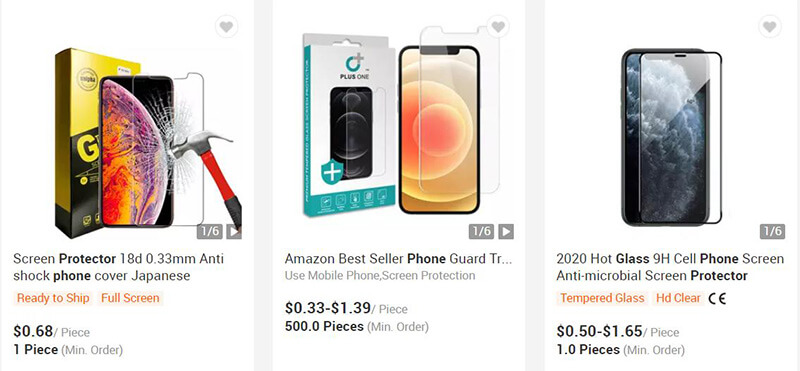Click 1/6 image counter on black-frame glass product
Screen dimensions: 800x371
click(772, 231)
